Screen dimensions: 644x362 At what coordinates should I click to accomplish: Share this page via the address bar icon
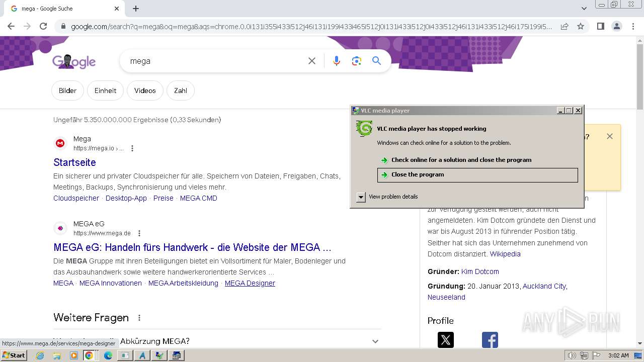[565, 26]
